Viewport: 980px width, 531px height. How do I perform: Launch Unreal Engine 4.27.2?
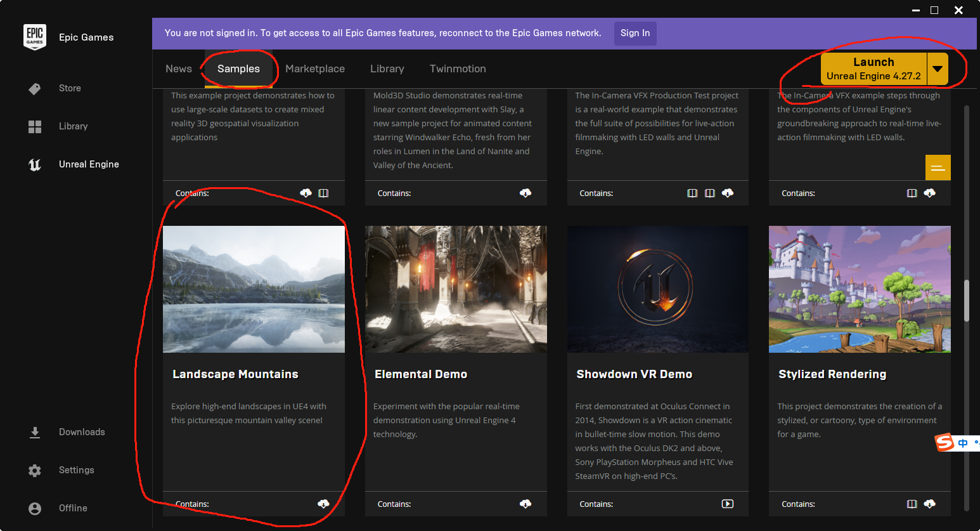coord(874,69)
